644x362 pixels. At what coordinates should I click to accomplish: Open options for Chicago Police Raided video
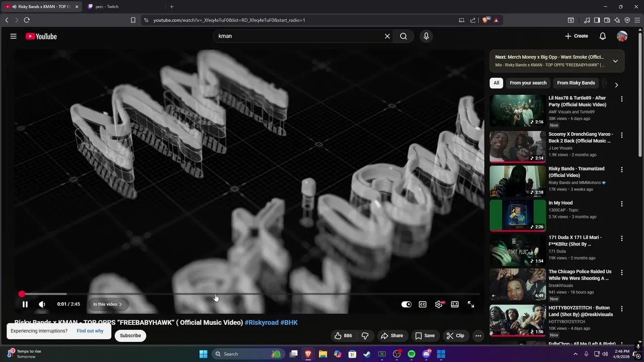pyautogui.click(x=622, y=273)
